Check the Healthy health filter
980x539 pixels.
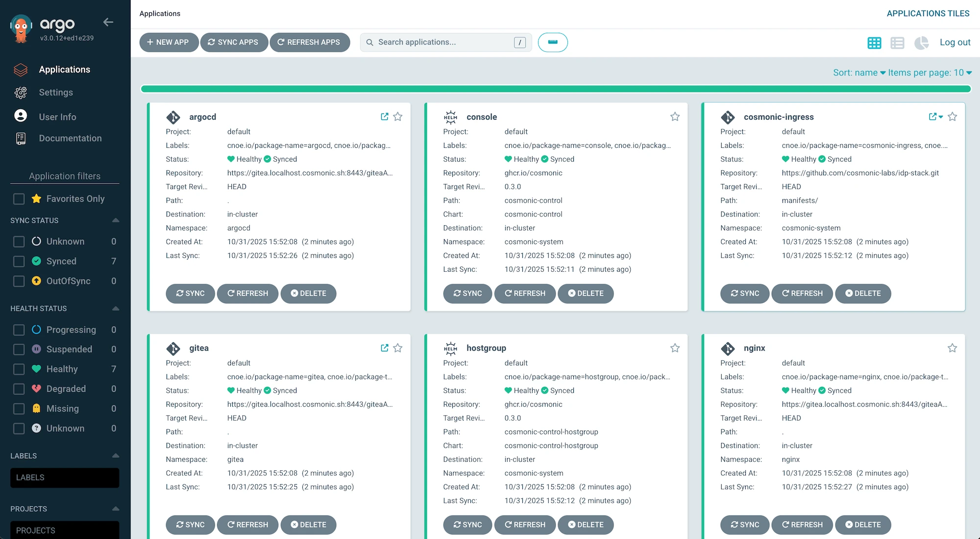pyautogui.click(x=19, y=369)
